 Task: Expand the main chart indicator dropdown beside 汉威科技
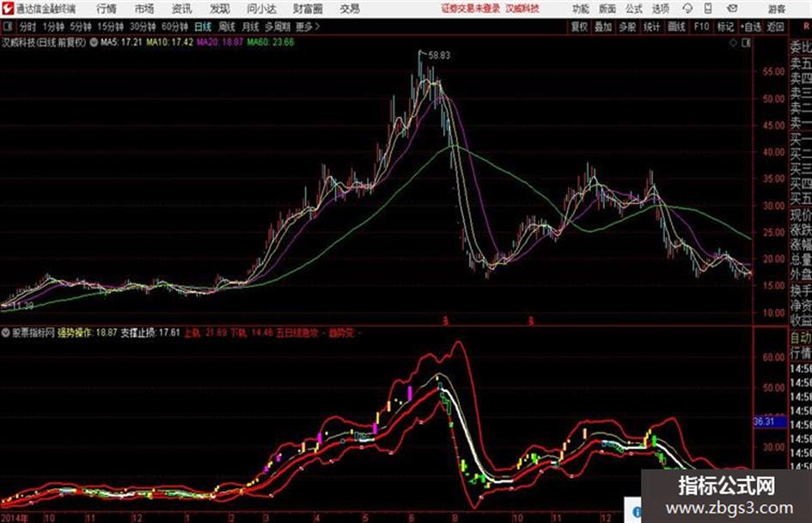click(x=94, y=42)
